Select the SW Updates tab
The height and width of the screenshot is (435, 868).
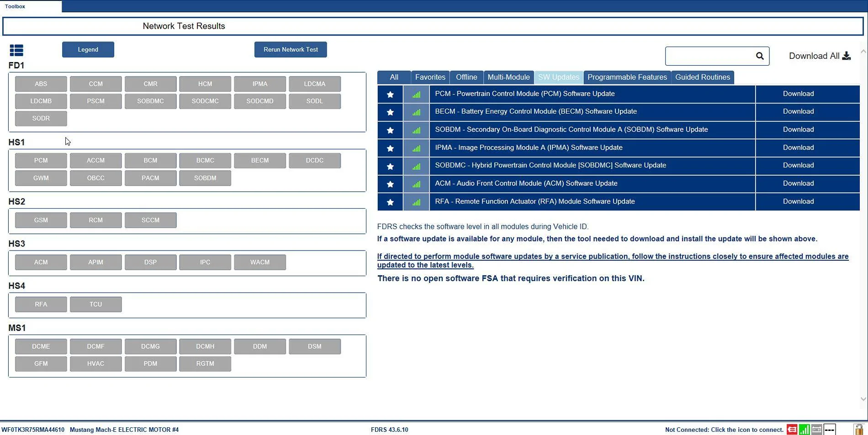click(x=558, y=77)
